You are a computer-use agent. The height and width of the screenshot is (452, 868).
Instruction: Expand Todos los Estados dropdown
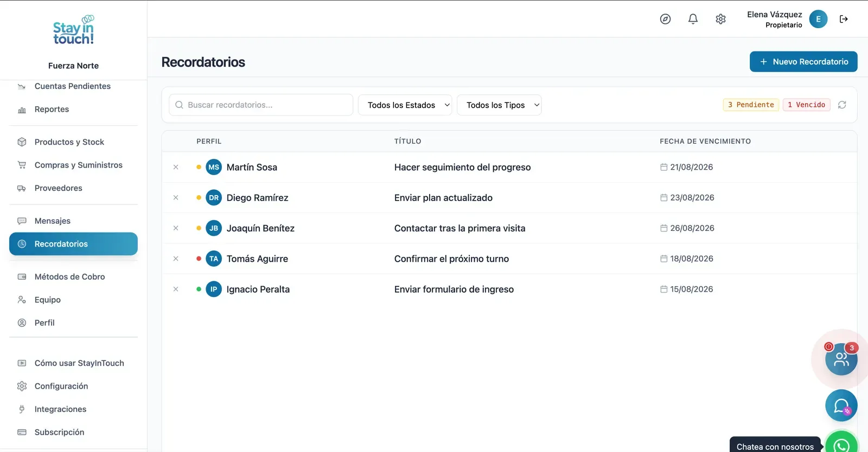point(405,105)
